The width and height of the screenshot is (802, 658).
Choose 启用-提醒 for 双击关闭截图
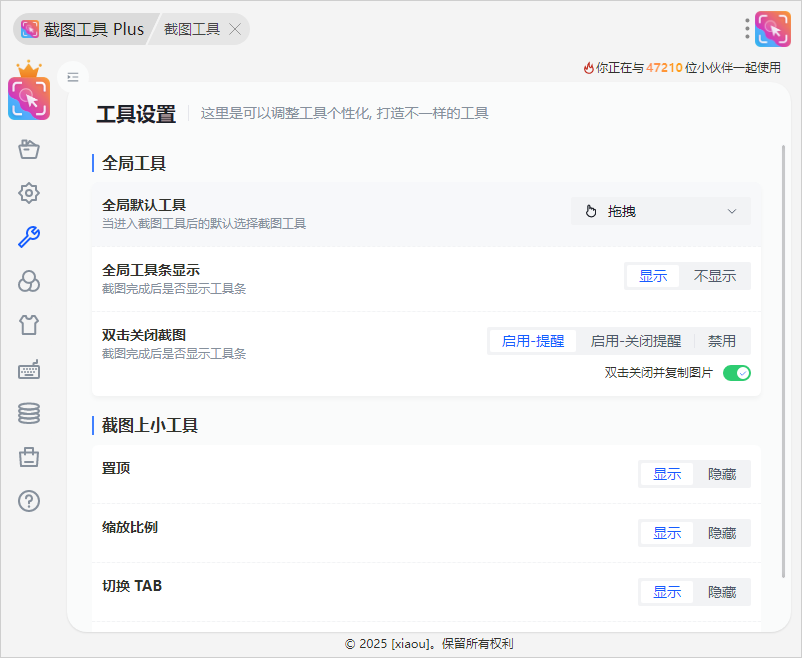point(533,341)
